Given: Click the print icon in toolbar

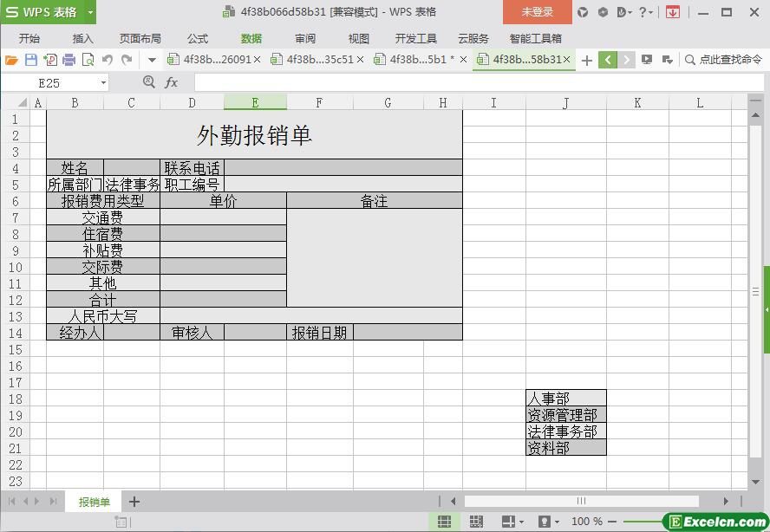Looking at the screenshot, I should point(69,60).
